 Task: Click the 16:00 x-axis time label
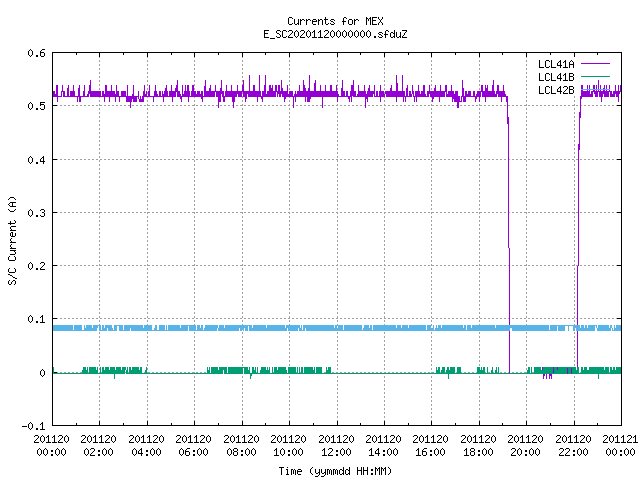pos(430,452)
